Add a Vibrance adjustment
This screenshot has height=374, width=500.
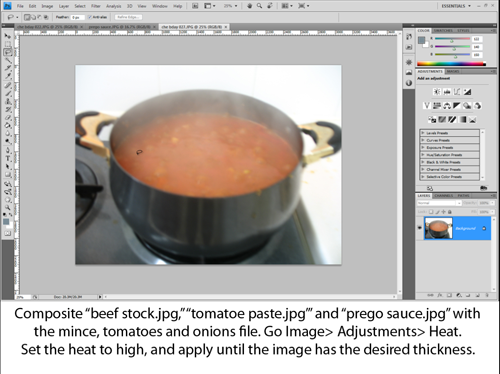click(x=426, y=106)
